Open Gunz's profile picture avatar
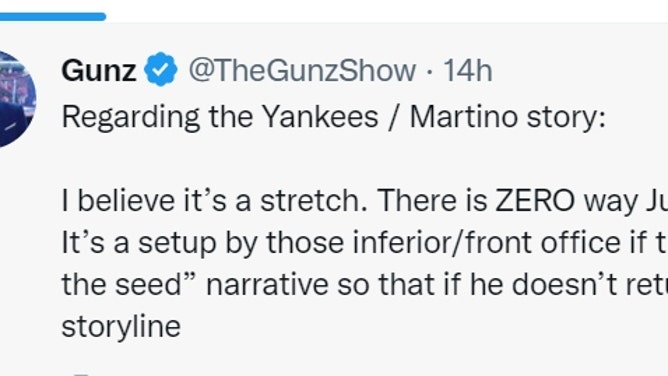This screenshot has height=376, width=668. click(x=15, y=99)
